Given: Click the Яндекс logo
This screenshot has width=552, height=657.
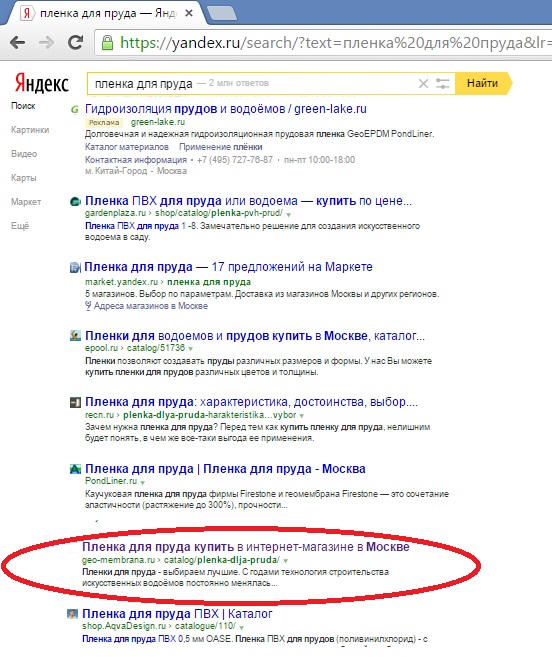Looking at the screenshot, I should coord(41,83).
